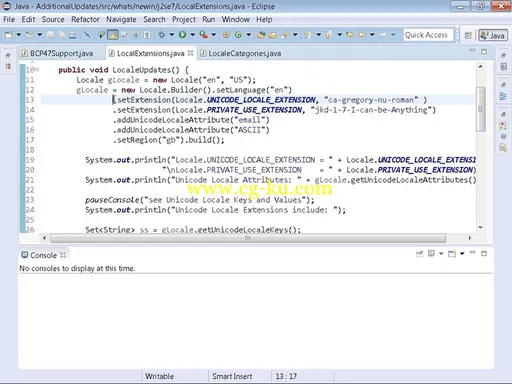This screenshot has height=384, width=512.
Task: Open the Search menu
Action: pyautogui.click(x=154, y=19)
